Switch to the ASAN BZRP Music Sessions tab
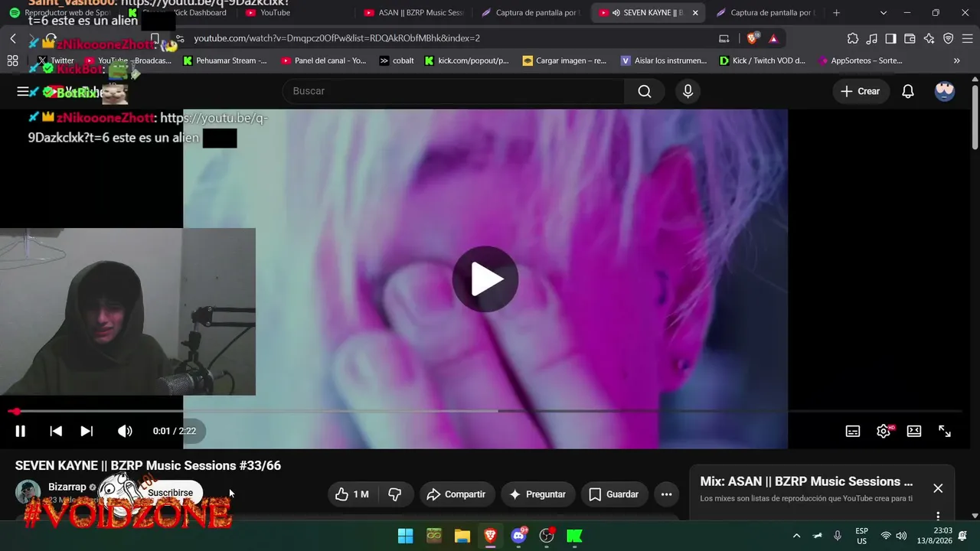This screenshot has height=551, width=980. point(413,13)
